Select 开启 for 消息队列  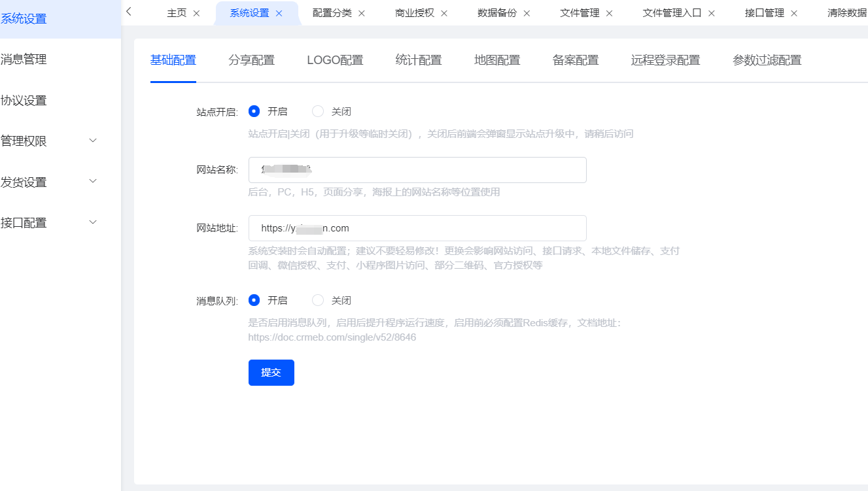pos(254,300)
